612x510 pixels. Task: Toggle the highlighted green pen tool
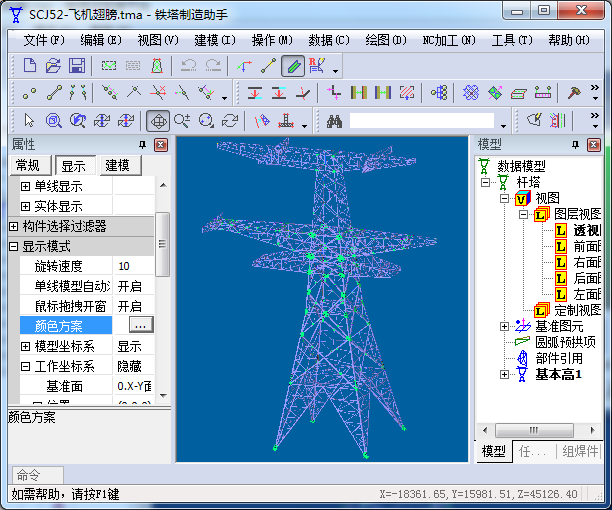293,66
